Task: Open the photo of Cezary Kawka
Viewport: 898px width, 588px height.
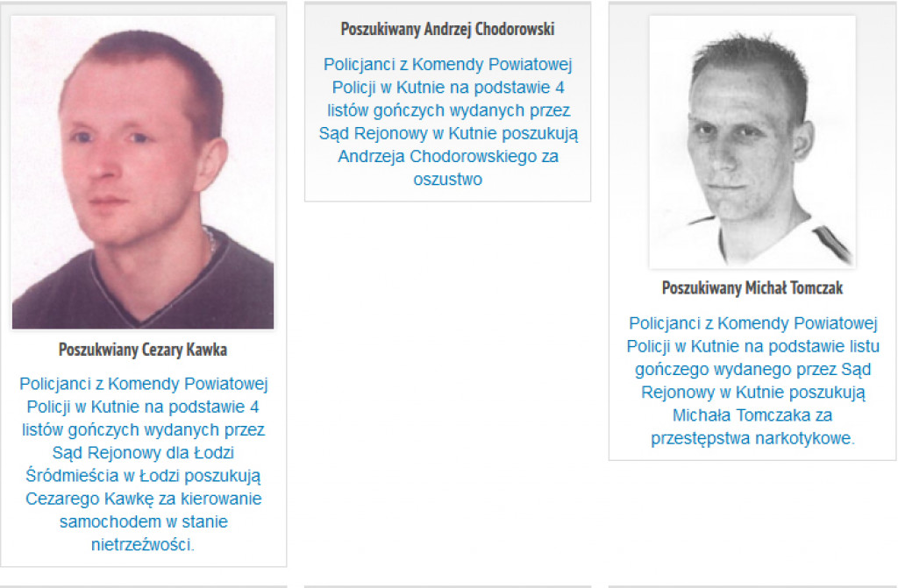Action: pyautogui.click(x=143, y=173)
